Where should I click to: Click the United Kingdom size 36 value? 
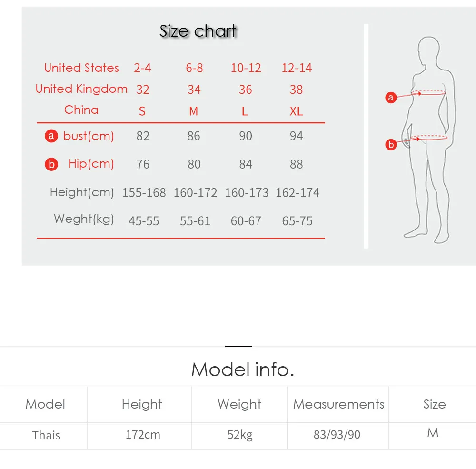click(x=245, y=90)
